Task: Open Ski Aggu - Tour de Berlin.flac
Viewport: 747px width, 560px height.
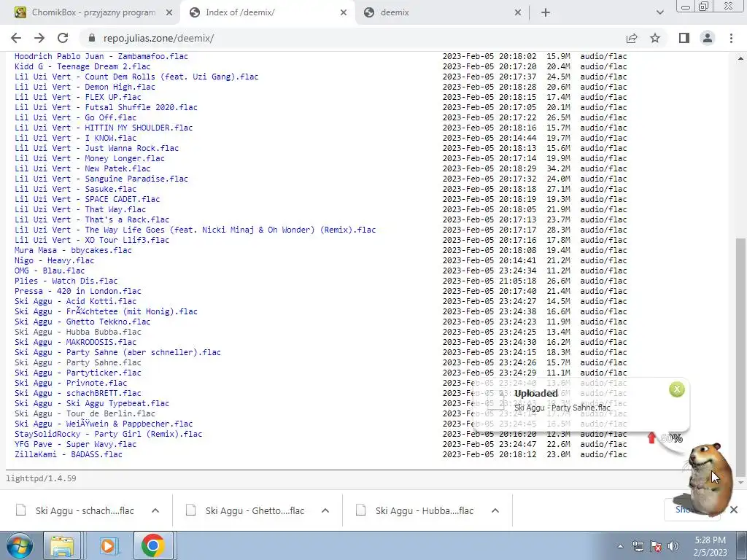Action: (x=85, y=413)
